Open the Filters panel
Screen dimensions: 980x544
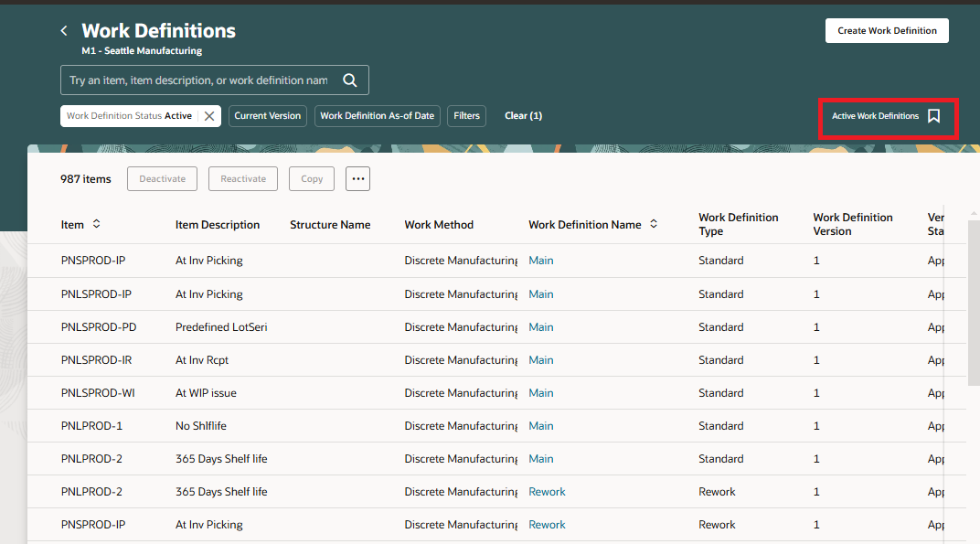pyautogui.click(x=466, y=116)
